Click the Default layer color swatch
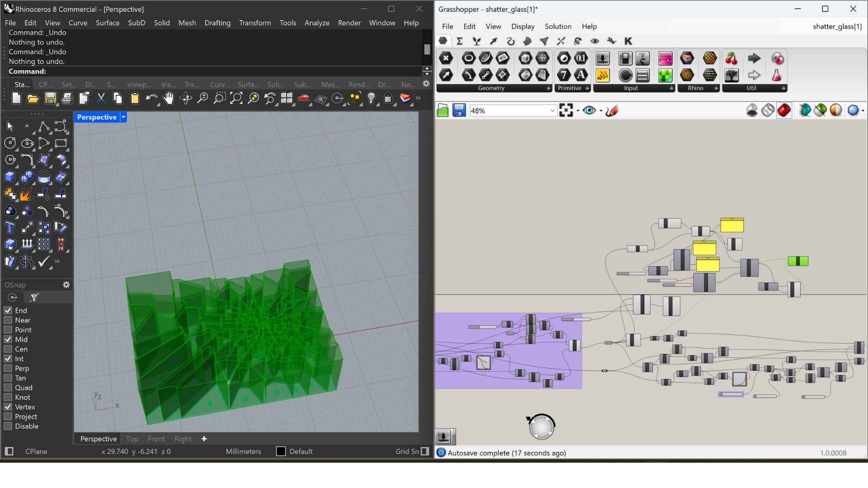868x488 pixels. (281, 451)
